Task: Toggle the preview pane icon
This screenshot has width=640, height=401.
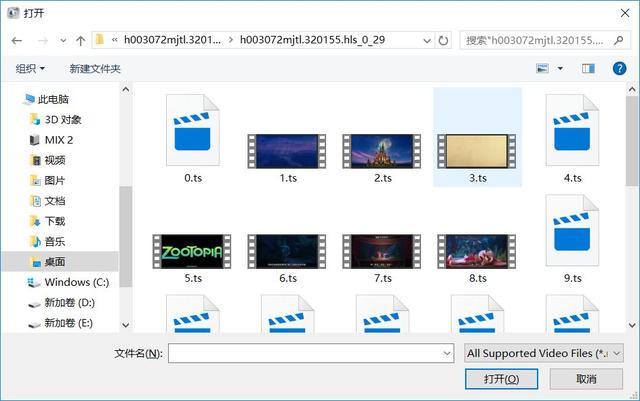Action: 588,69
